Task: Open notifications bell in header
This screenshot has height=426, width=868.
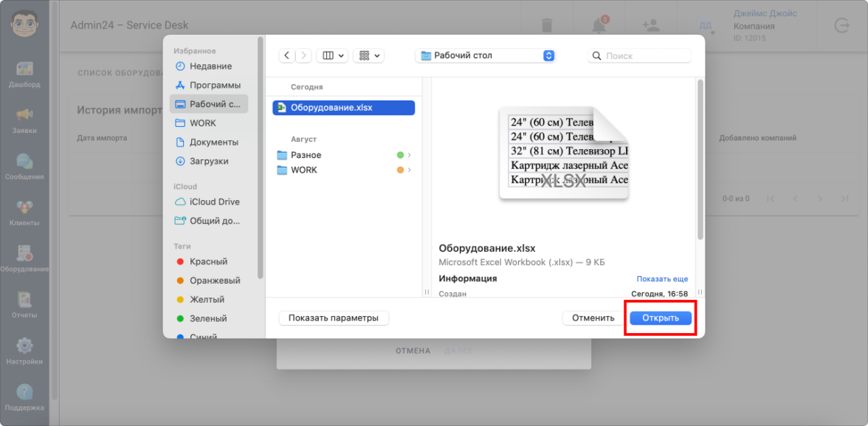Action: [x=599, y=25]
